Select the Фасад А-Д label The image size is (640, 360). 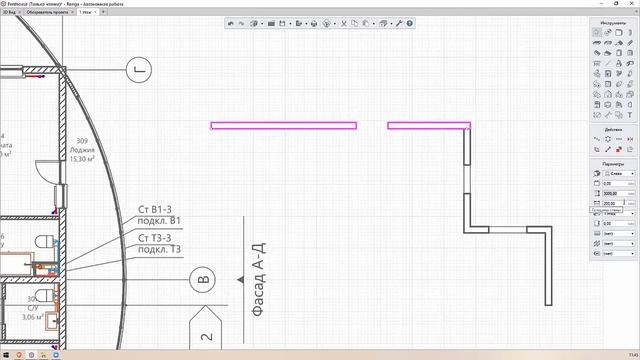(x=258, y=280)
